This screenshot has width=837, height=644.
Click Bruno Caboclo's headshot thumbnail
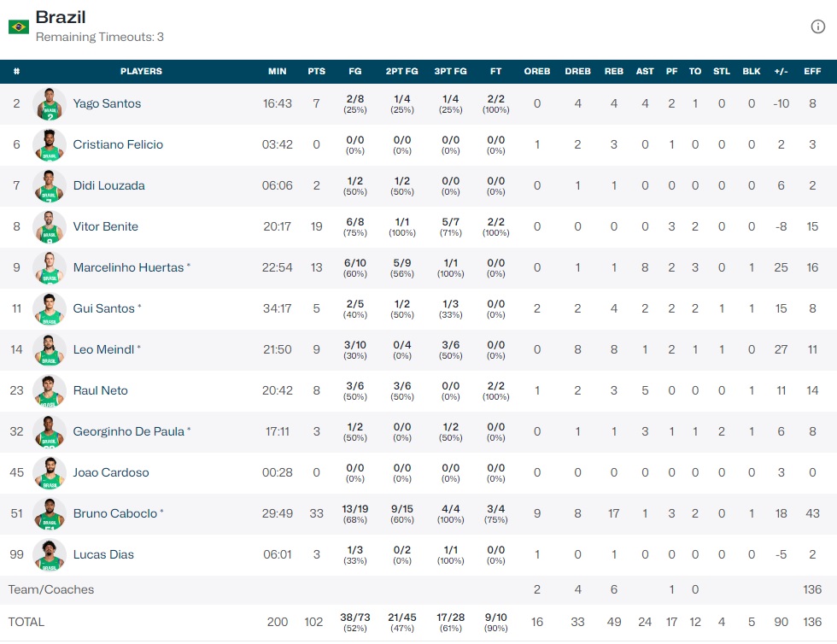click(50, 514)
